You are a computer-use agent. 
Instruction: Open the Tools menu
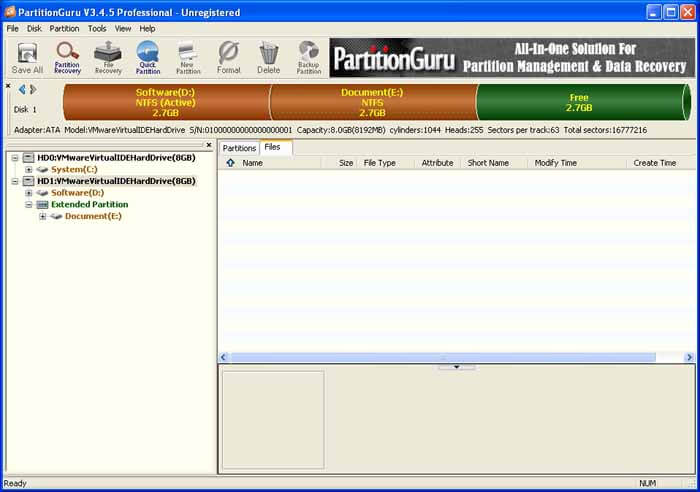97,29
